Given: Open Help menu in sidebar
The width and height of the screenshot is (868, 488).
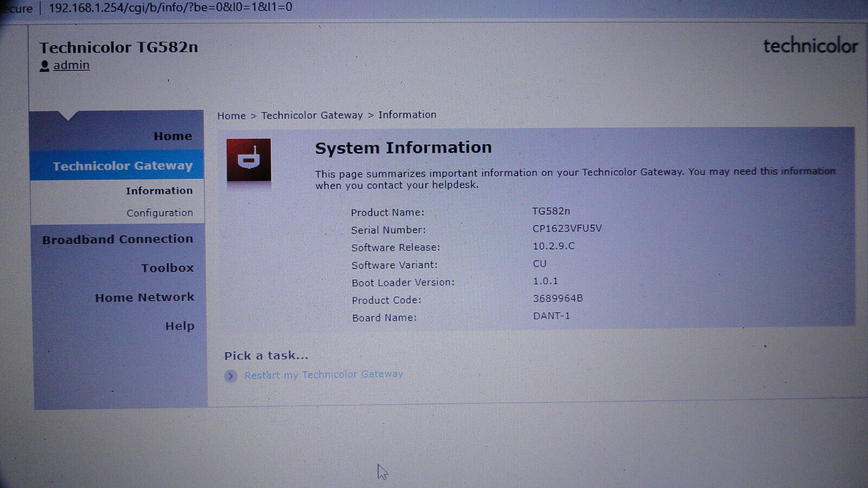Looking at the screenshot, I should click(180, 326).
